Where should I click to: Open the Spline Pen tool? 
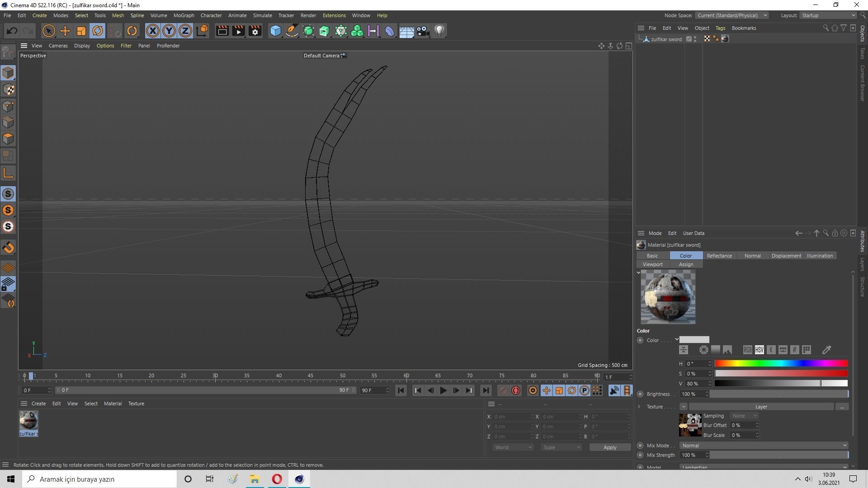pyautogui.click(x=292, y=31)
